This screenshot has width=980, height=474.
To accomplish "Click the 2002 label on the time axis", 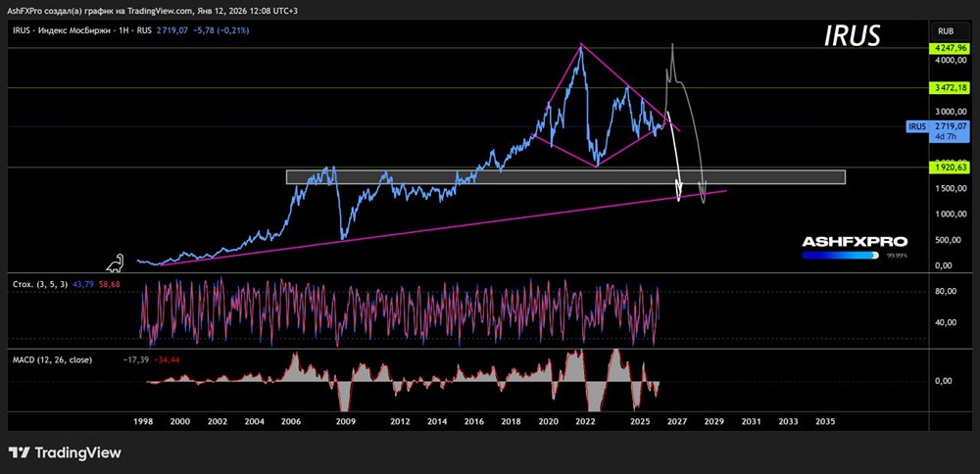I will pos(217,421).
